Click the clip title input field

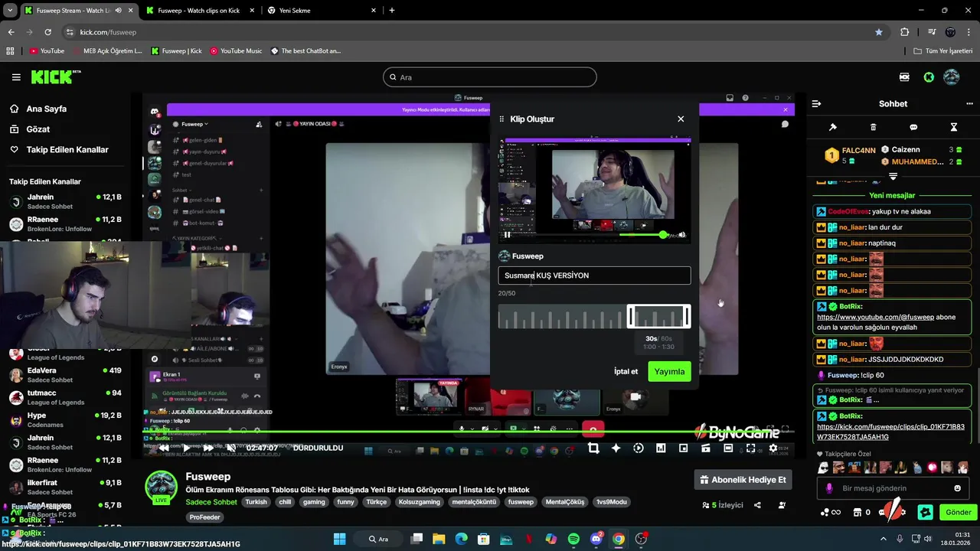pyautogui.click(x=594, y=275)
